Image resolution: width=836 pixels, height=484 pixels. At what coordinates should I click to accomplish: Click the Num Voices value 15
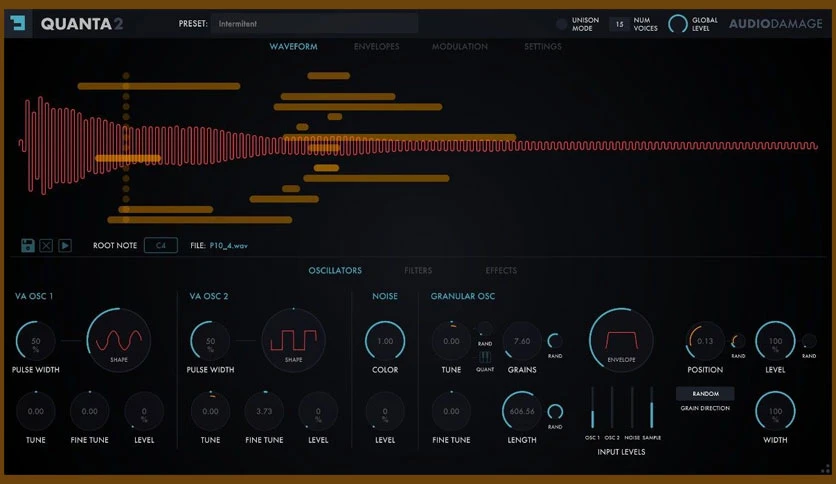click(x=619, y=24)
